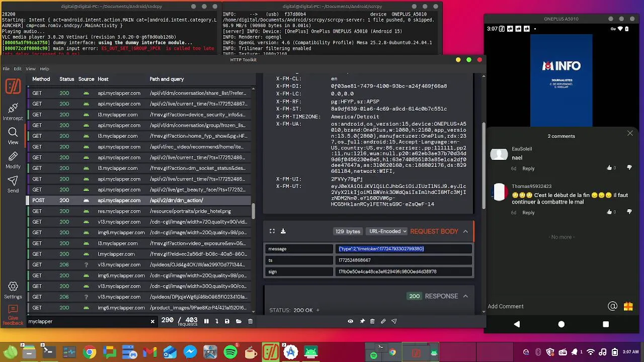Open the Edit menu in HTTP Toolkit
This screenshot has height=362, width=644.
click(x=18, y=69)
